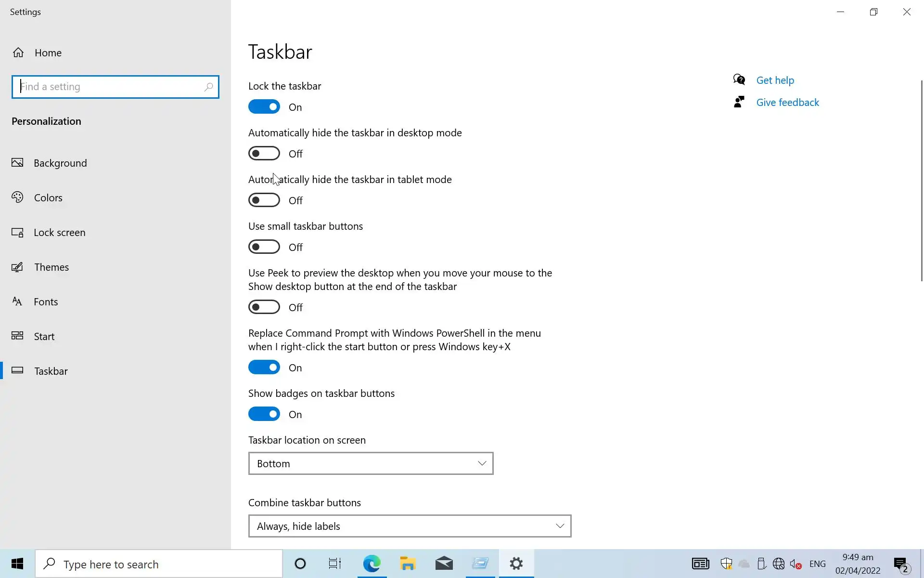The image size is (924, 578).
Task: Click the magnifier icon in search box
Action: [208, 87]
